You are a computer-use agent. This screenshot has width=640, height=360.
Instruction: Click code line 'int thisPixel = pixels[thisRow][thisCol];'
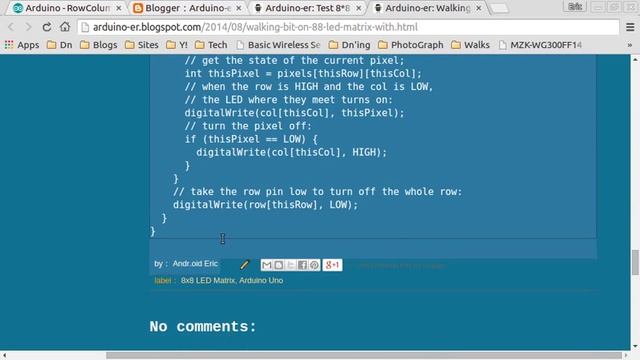303,74
